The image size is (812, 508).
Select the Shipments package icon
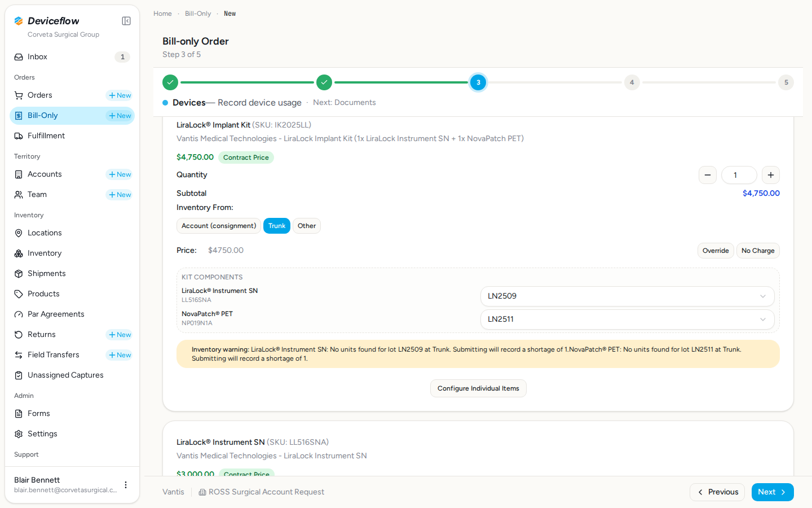pyautogui.click(x=19, y=274)
